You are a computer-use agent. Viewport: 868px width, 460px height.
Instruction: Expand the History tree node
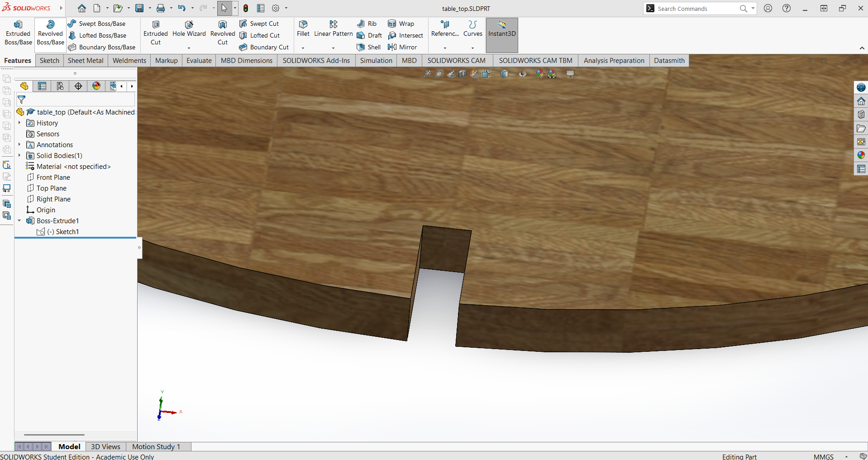[19, 123]
